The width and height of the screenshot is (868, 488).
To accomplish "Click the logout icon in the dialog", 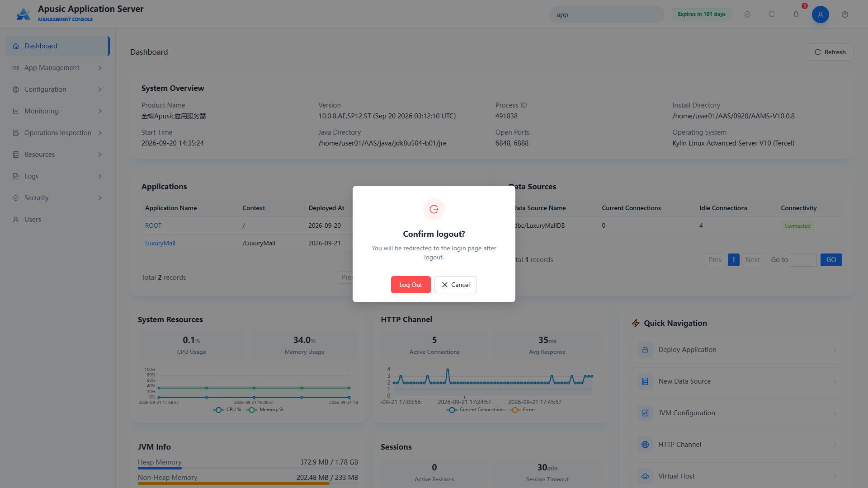I will click(x=434, y=209).
